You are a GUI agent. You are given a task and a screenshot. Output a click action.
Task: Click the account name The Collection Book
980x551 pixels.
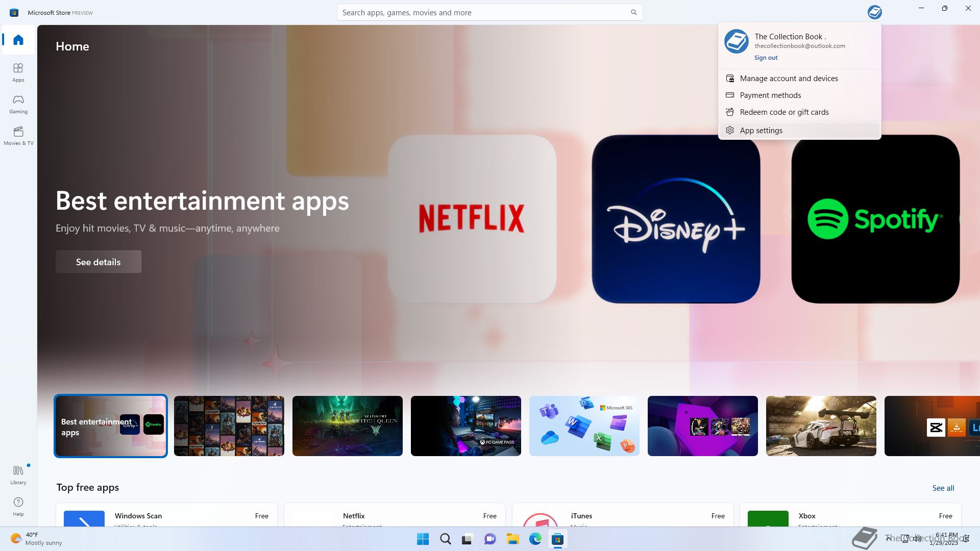pyautogui.click(x=790, y=37)
